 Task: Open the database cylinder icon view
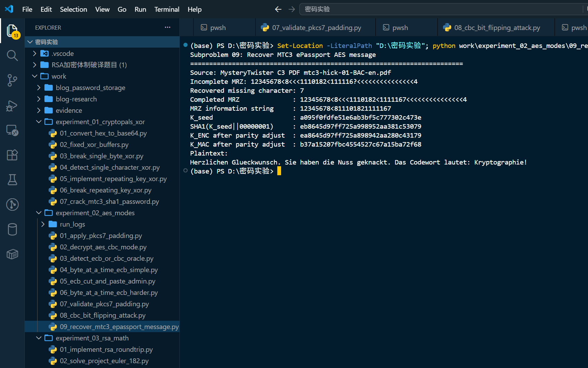click(12, 229)
